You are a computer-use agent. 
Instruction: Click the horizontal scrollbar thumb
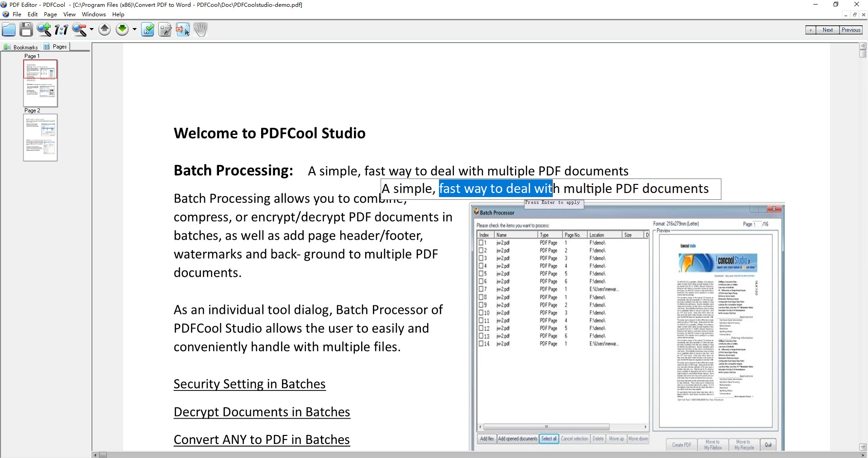(x=103, y=455)
